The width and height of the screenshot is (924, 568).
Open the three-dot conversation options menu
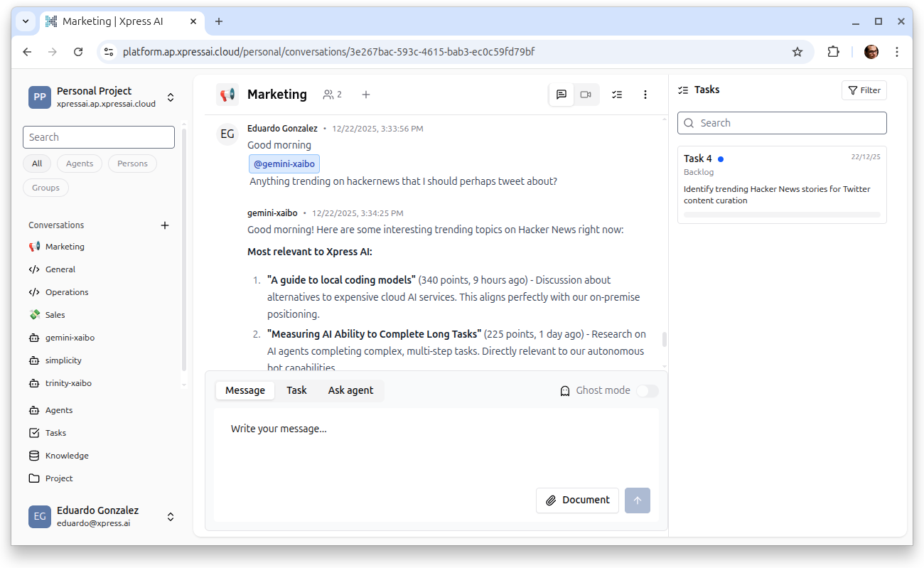pos(645,95)
